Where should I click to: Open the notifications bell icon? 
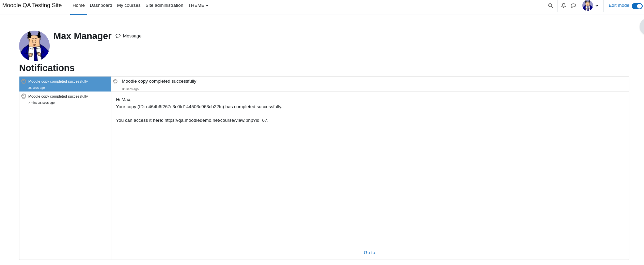click(x=564, y=5)
